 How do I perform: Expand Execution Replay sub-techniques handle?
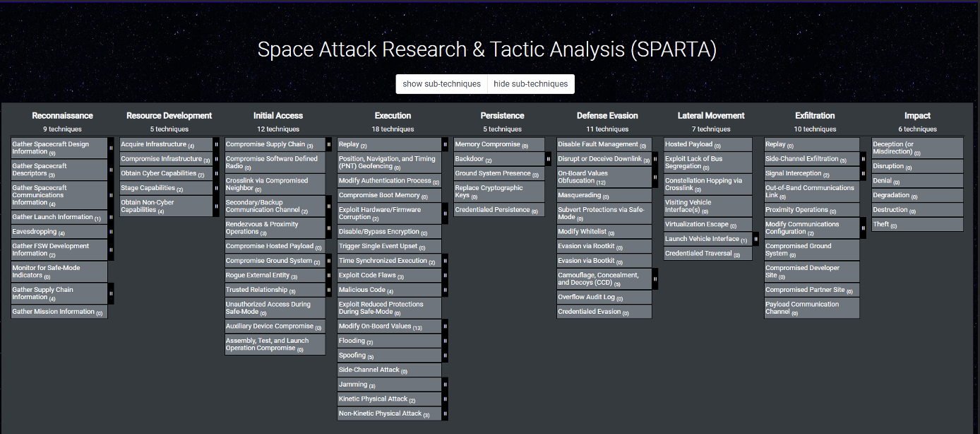click(x=445, y=144)
